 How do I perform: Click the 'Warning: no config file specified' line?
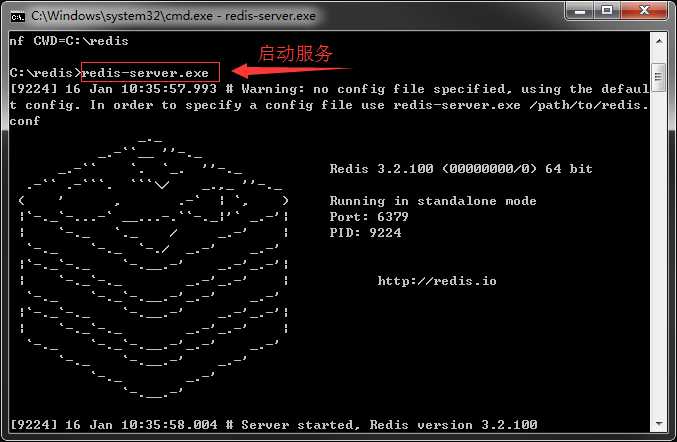tap(329, 89)
